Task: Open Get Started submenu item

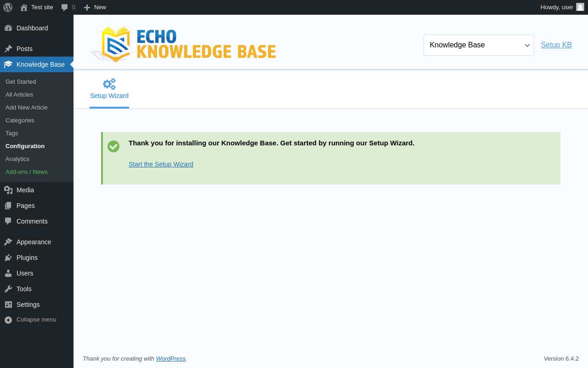Action: 21,81
